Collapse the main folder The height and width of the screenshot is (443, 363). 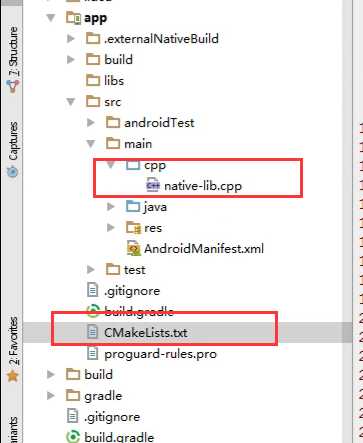coord(91,144)
